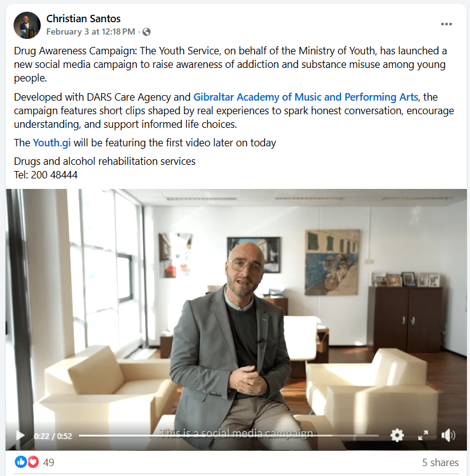
Task: View the 49 reactions count
Action: (49, 462)
